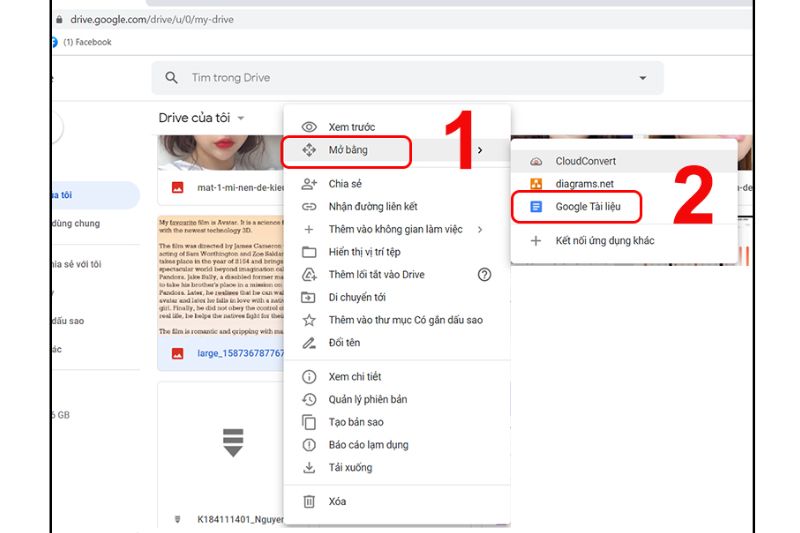Open the dấu sao sidebar item
Screen dimensions: 800x533
68,321
